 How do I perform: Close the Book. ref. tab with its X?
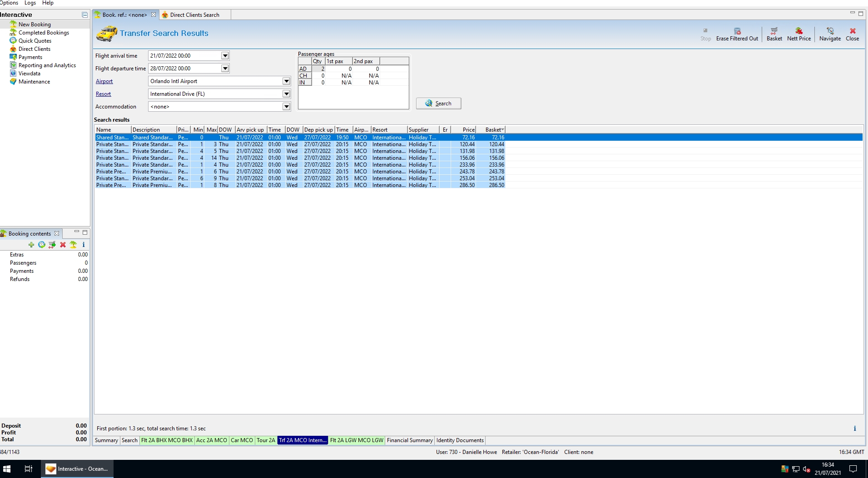154,15
